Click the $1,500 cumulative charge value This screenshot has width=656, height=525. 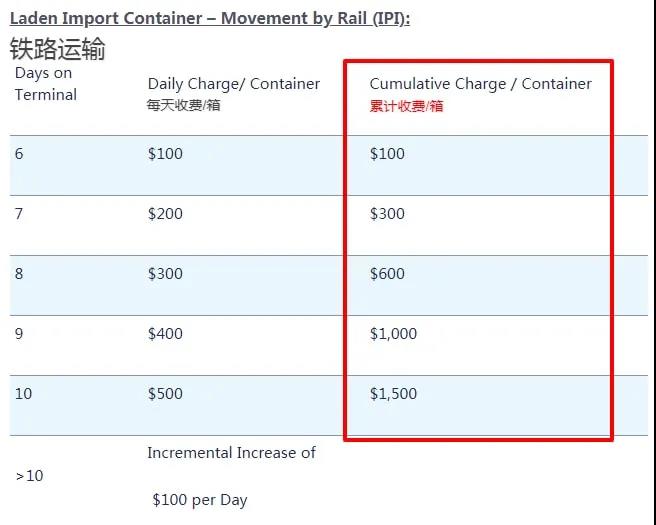point(393,394)
